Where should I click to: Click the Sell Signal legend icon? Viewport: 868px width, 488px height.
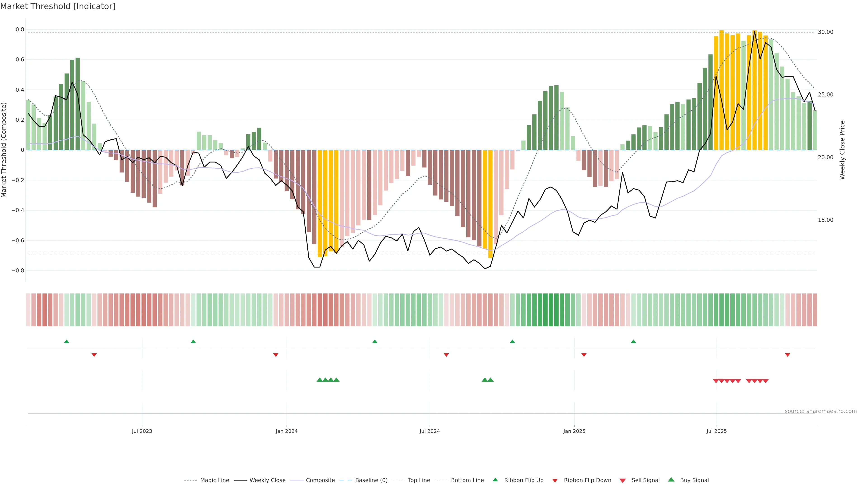click(x=623, y=481)
